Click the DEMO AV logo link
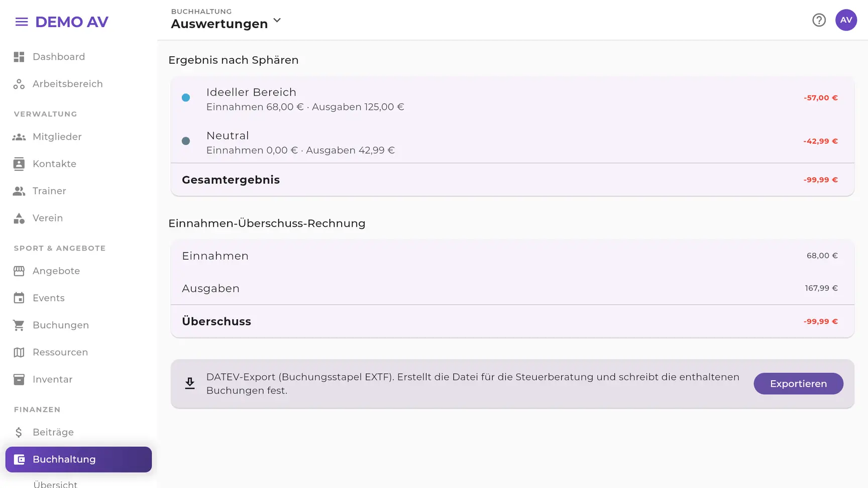This screenshot has width=868, height=488. [72, 22]
